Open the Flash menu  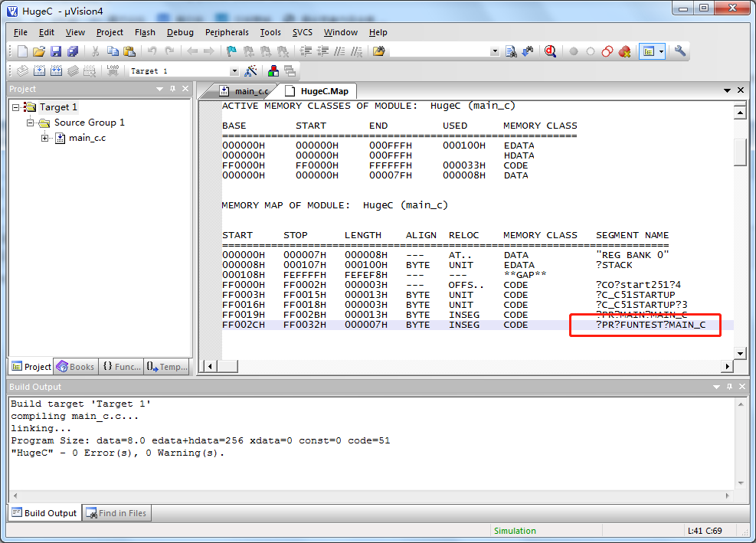pos(145,32)
